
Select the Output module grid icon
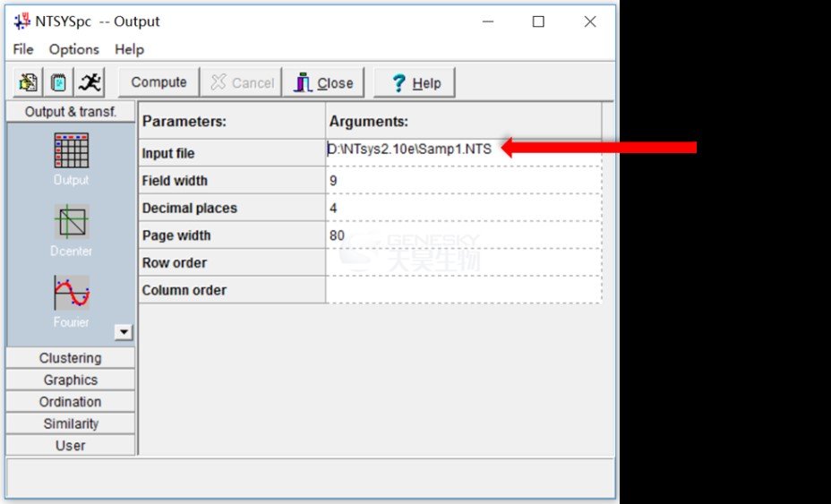(x=72, y=150)
